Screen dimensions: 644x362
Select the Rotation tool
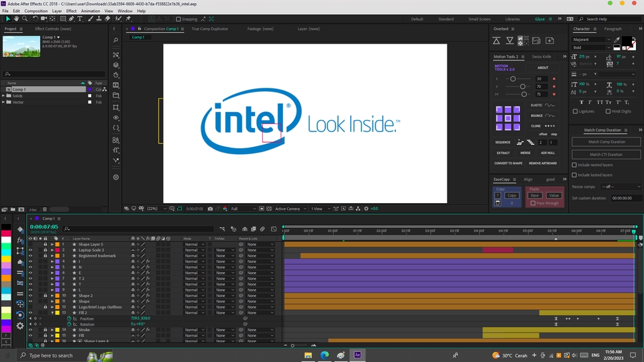coord(36,19)
